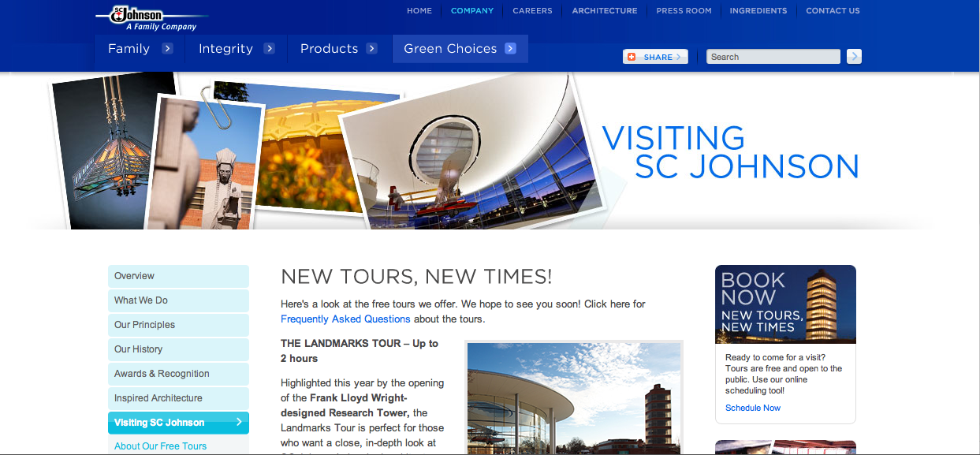Screen dimensions: 980x455
Task: Click the Schedule Now link
Action: tap(753, 408)
